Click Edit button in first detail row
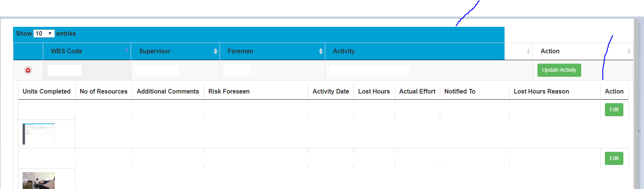 tap(614, 110)
